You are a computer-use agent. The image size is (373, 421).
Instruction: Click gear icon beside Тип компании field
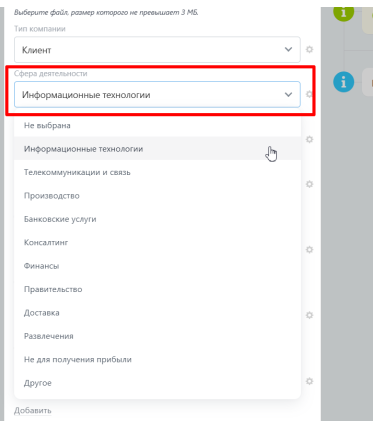click(310, 50)
